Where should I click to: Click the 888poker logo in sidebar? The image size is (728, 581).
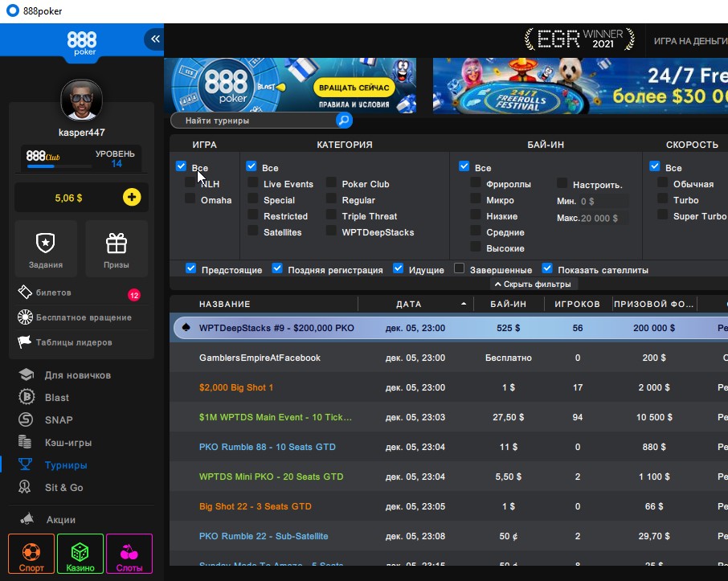click(x=82, y=43)
